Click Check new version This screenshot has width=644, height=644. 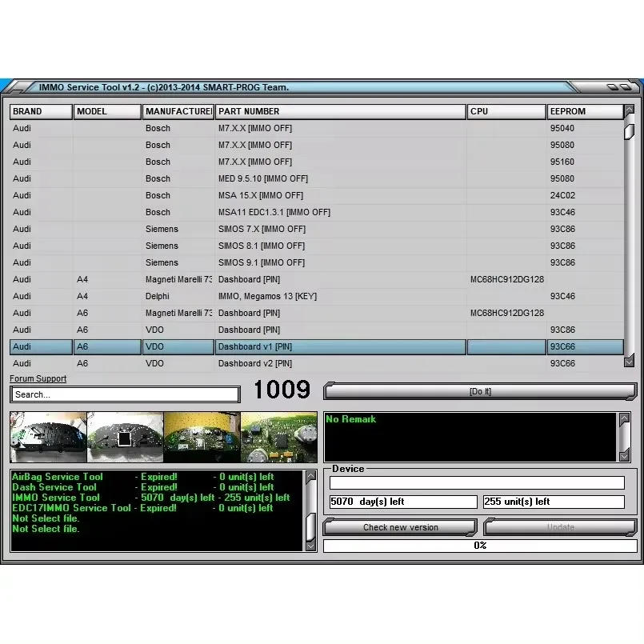coord(399,527)
